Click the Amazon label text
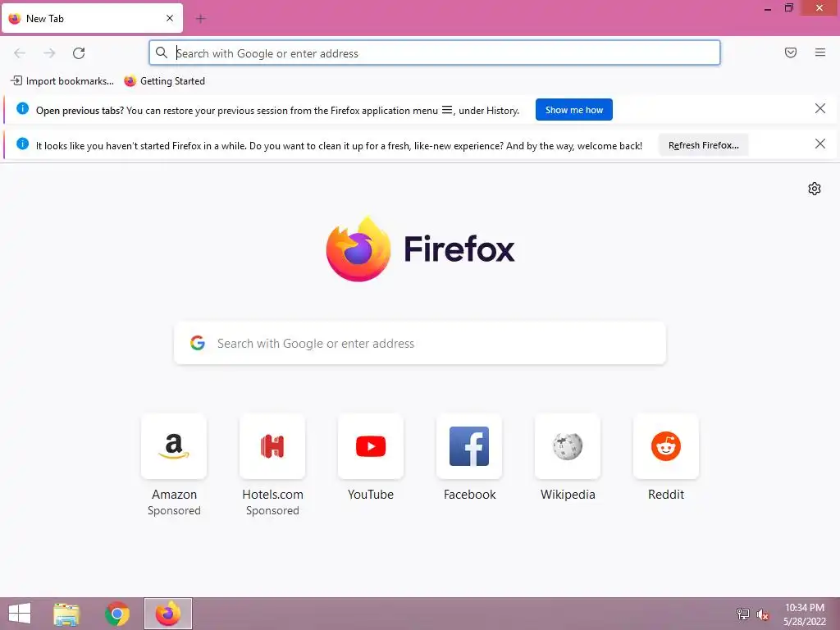The height and width of the screenshot is (630, 840). (174, 495)
